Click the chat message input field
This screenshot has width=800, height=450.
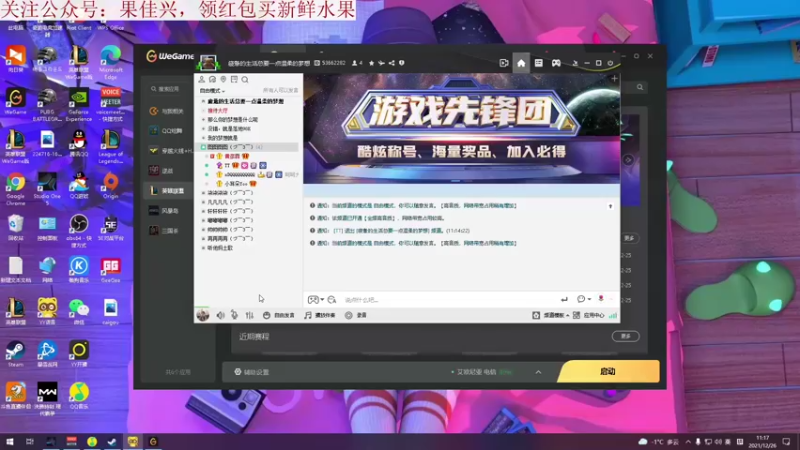coord(449,299)
